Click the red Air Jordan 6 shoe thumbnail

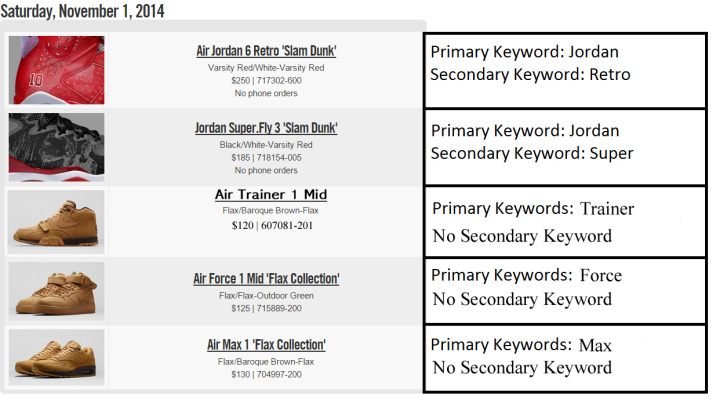click(x=56, y=70)
